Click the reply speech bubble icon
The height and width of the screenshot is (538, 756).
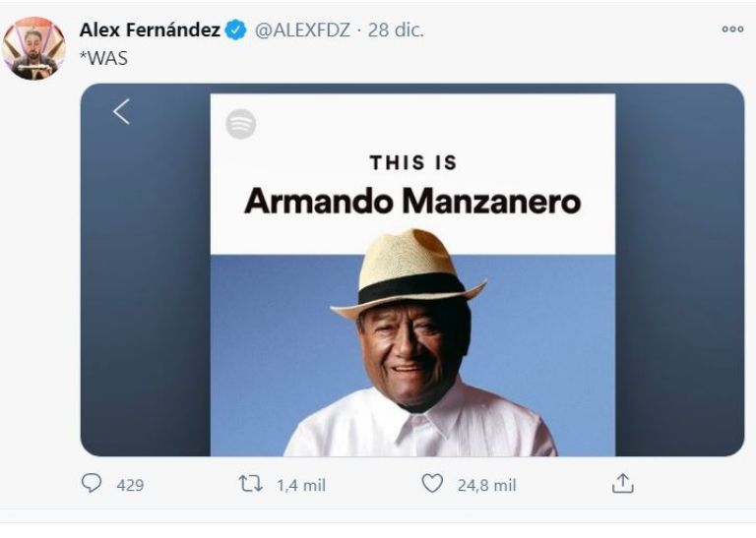point(92,484)
